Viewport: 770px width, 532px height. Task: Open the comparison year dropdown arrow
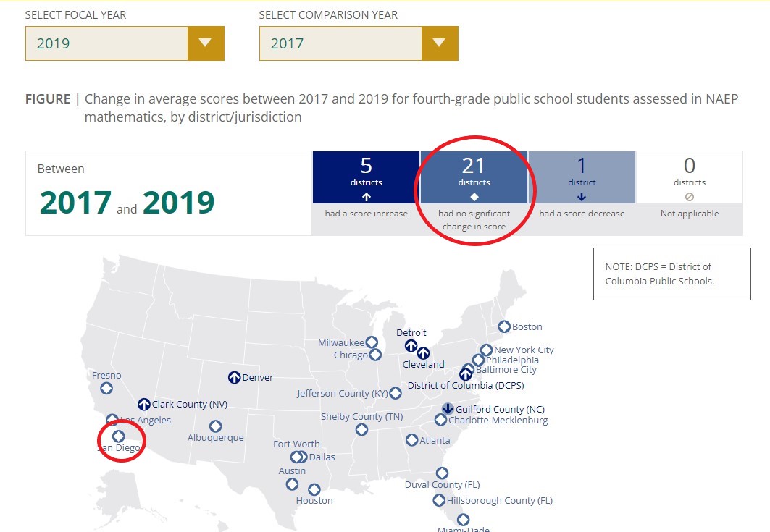(x=440, y=43)
